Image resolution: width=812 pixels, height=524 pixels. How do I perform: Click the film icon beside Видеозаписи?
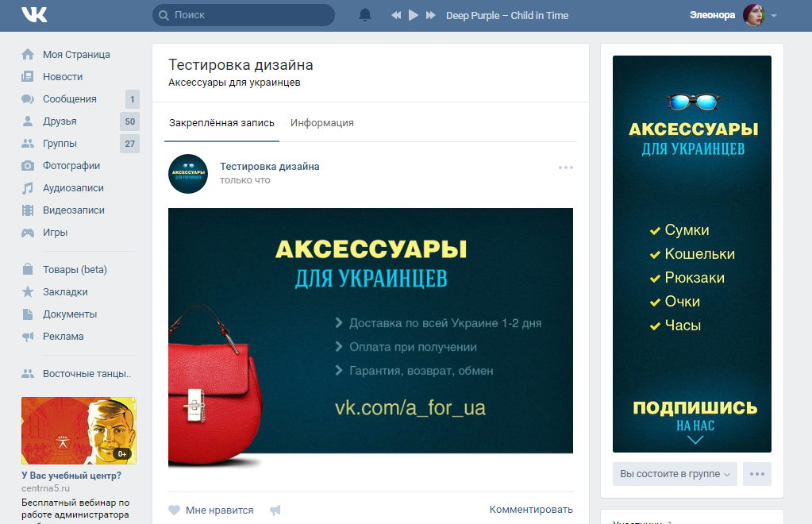(x=28, y=210)
